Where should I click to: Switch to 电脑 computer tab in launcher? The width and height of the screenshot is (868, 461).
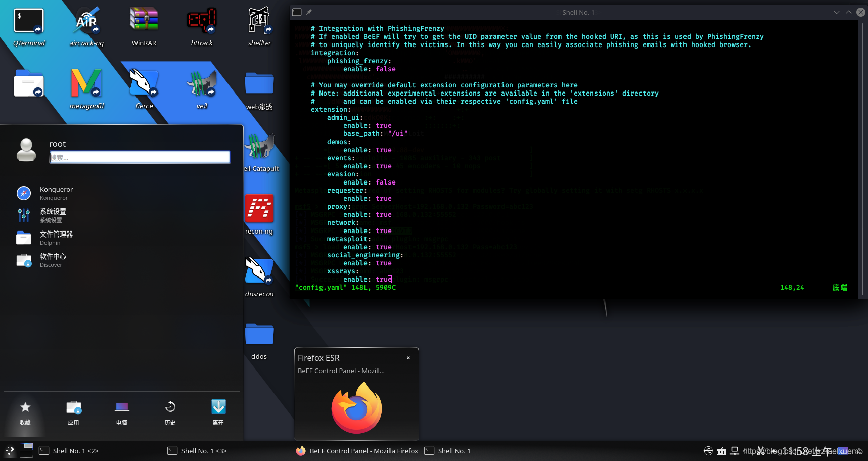click(122, 413)
